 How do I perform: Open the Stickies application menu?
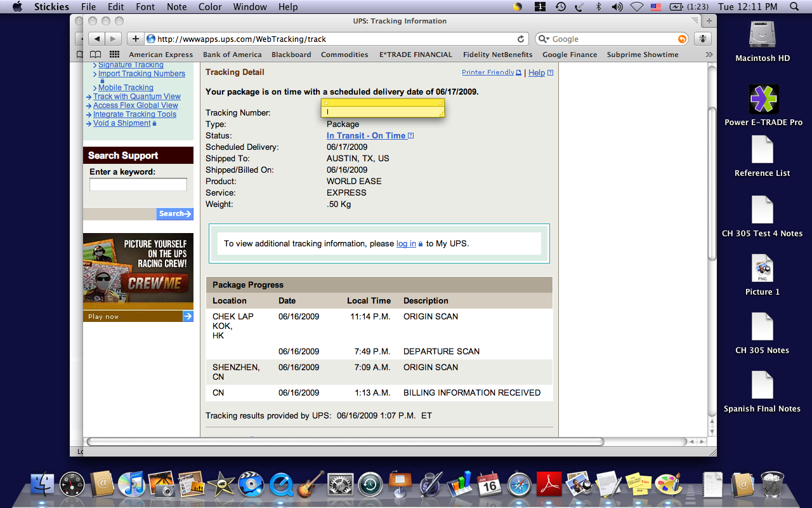51,7
